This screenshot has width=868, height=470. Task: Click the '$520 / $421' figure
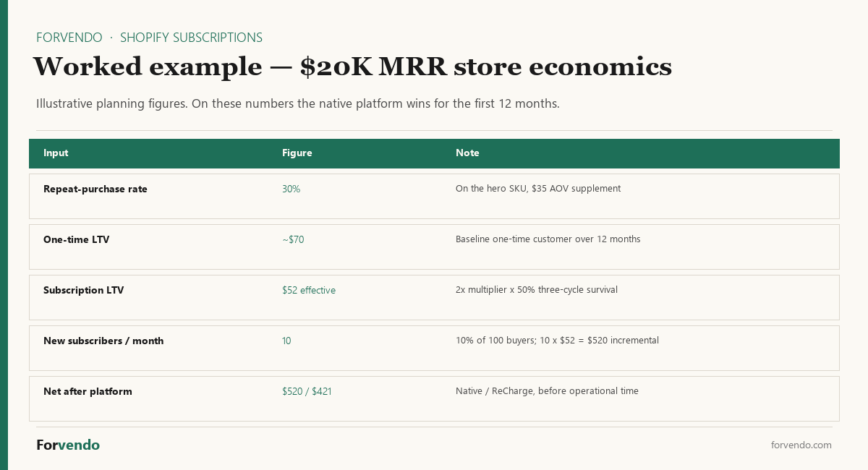[307, 391]
